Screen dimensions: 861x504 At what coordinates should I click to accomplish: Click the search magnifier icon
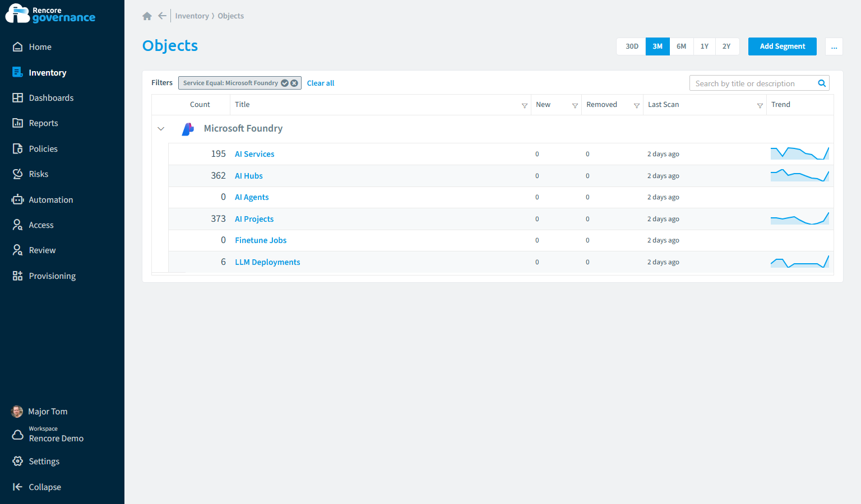coord(822,83)
